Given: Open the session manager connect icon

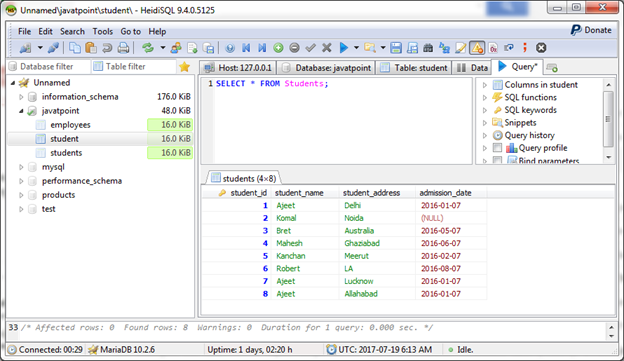Looking at the screenshot, I should [x=25, y=48].
